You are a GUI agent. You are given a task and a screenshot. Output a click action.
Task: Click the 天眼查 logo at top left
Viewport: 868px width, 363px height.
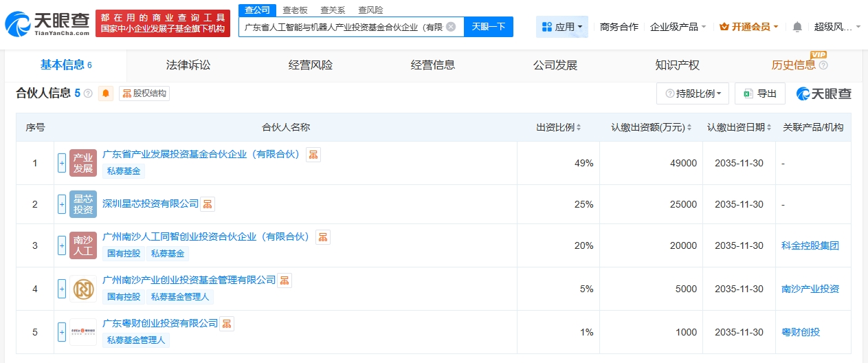(x=48, y=24)
